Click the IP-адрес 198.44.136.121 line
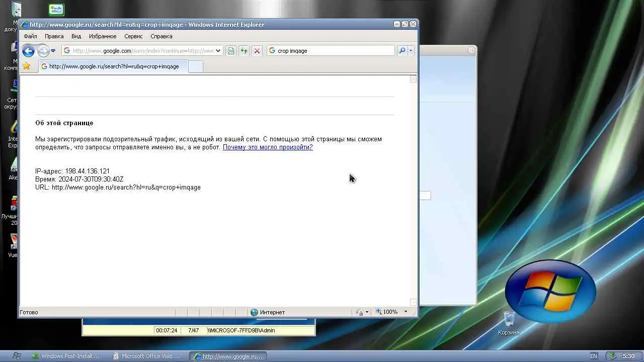Screen dimensions: 644x362 pos(72,171)
